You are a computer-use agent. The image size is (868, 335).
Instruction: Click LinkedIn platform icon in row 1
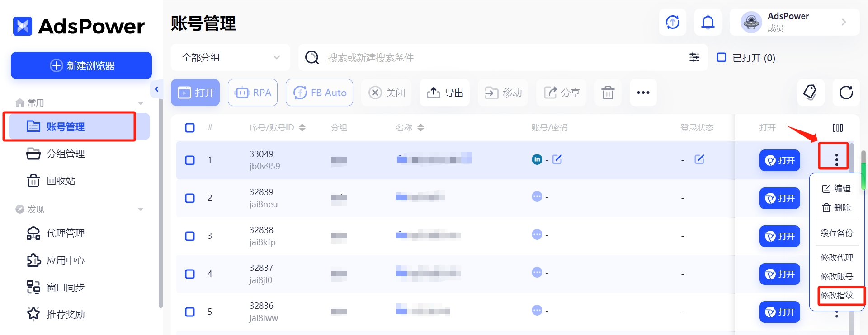537,159
